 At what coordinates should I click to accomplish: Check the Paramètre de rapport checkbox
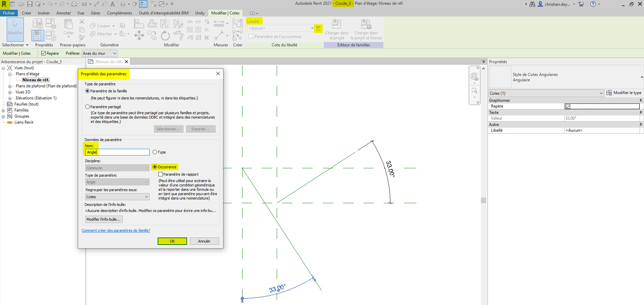click(x=160, y=174)
